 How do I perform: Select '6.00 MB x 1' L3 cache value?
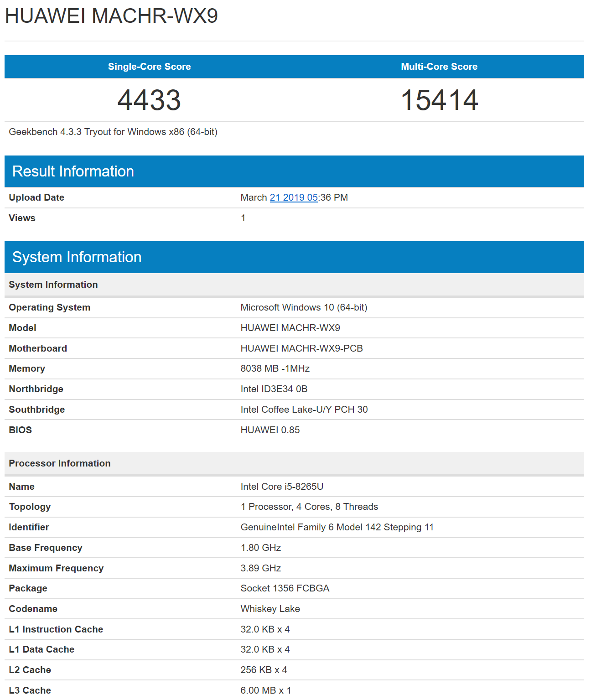266,690
